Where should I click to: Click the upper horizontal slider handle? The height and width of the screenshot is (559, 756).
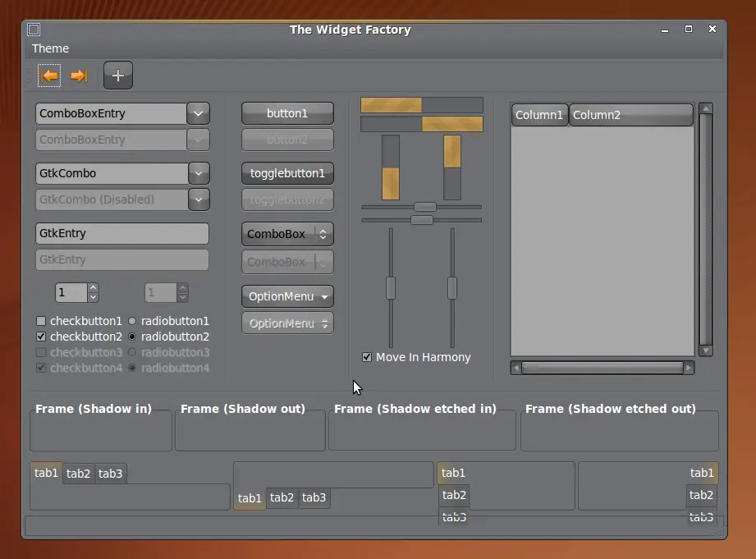(424, 207)
